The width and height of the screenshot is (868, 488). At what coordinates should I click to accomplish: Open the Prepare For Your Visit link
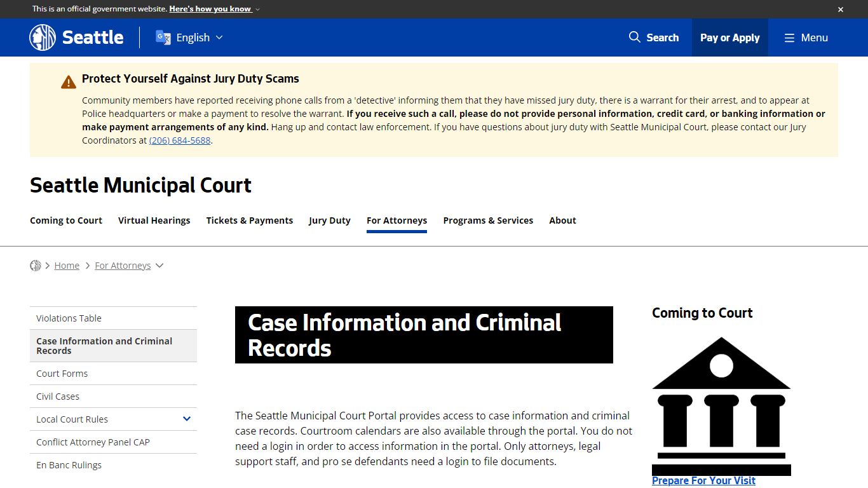(x=703, y=480)
